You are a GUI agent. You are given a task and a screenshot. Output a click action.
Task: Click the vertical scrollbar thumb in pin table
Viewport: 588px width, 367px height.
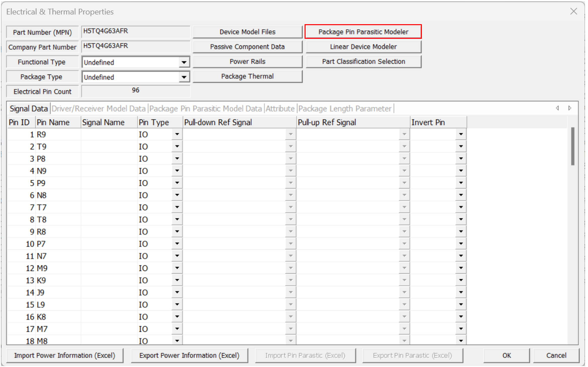pyautogui.click(x=573, y=147)
